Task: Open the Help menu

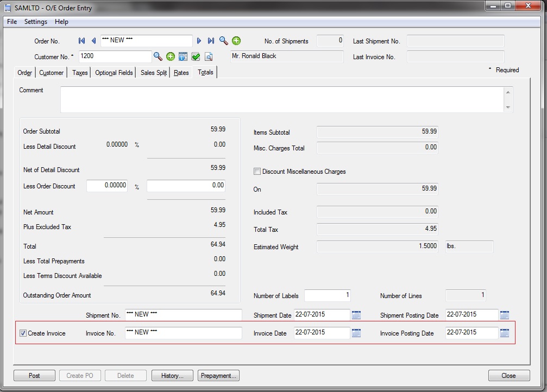Action: coord(61,22)
